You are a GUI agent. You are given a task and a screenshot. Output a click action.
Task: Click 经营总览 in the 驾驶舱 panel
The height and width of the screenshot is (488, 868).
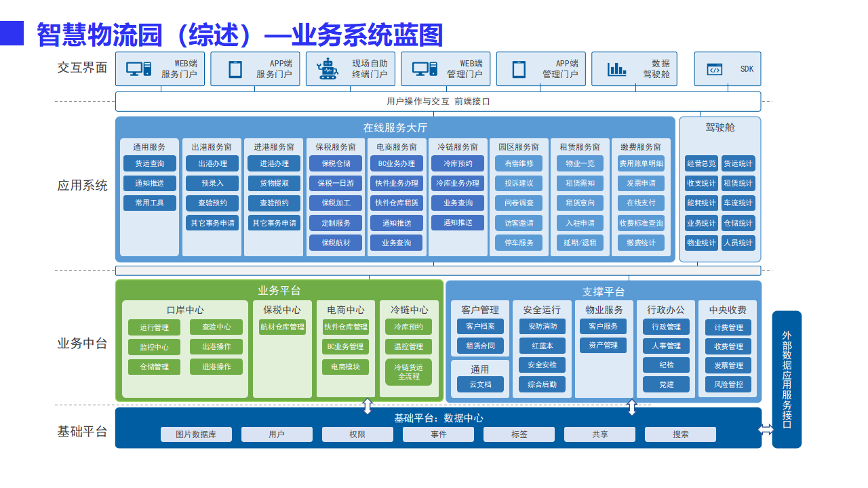[x=701, y=163]
